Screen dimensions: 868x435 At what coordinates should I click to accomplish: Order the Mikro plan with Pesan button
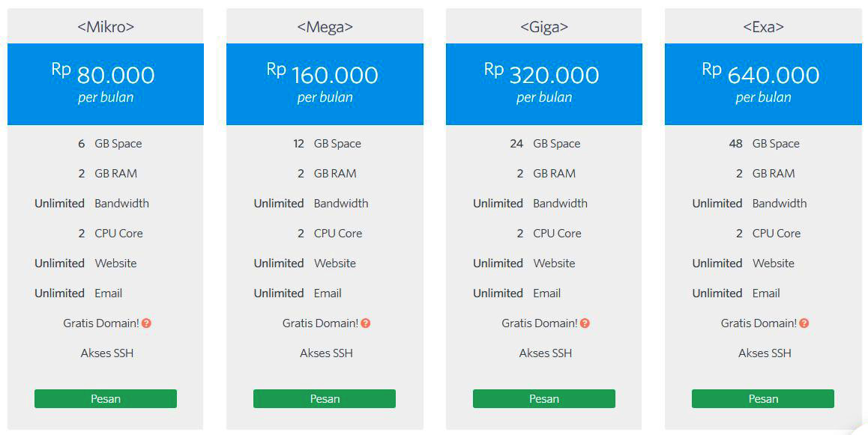click(x=106, y=398)
